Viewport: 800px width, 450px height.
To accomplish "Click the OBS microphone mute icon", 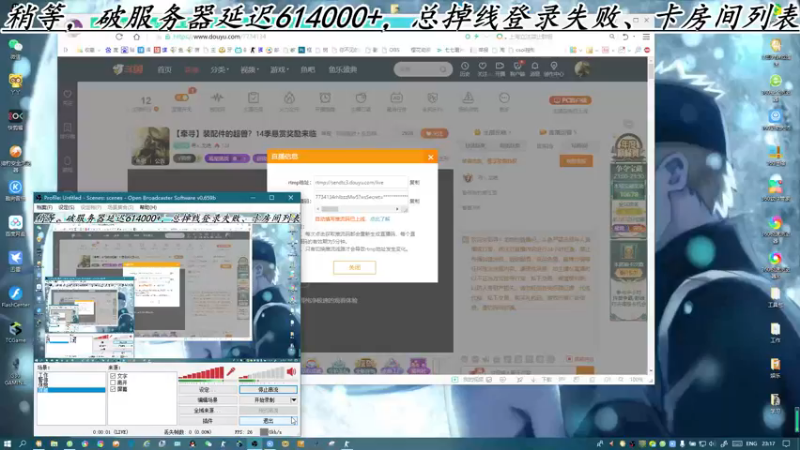I will [x=231, y=372].
